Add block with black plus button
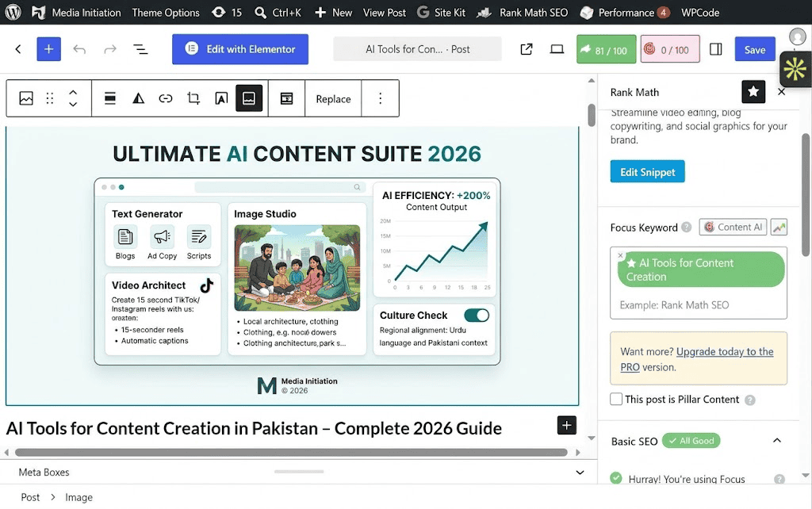812x509 pixels. coord(566,425)
